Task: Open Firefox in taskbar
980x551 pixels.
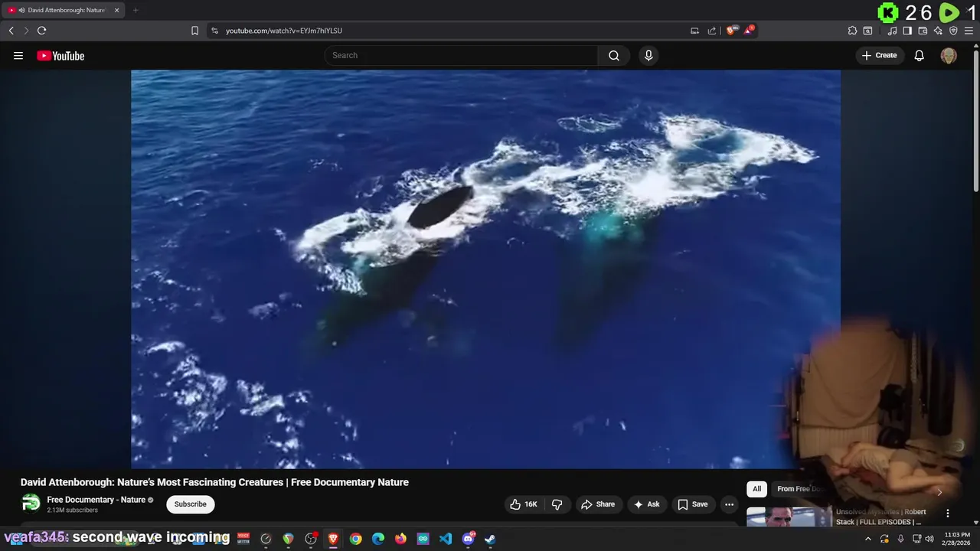Action: [400, 539]
